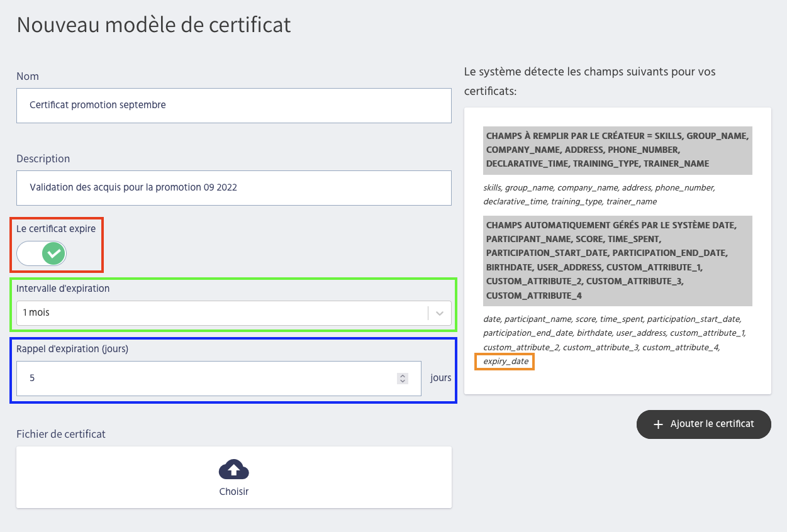Click the cloud upload icon
The height and width of the screenshot is (532, 787).
233,470
